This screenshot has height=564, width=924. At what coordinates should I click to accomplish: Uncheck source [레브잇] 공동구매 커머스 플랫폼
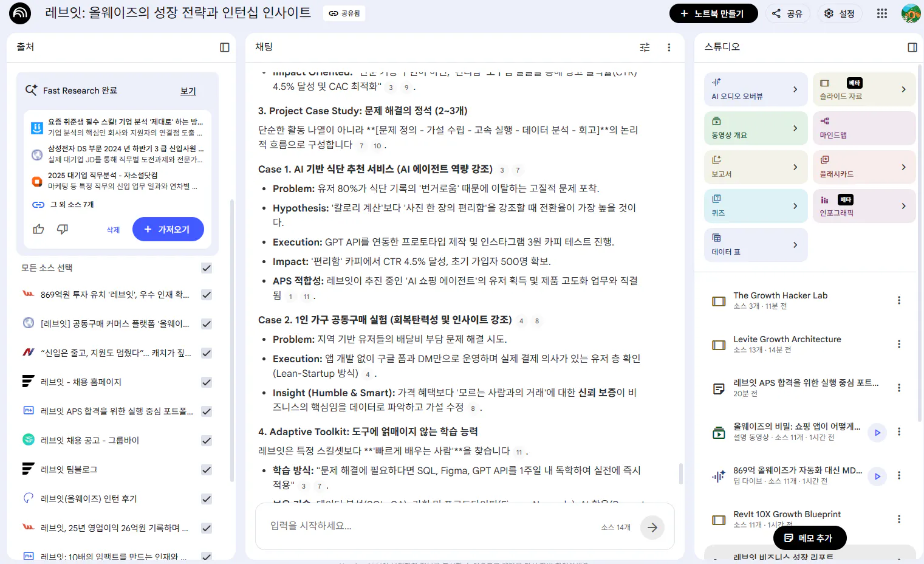pyautogui.click(x=207, y=324)
